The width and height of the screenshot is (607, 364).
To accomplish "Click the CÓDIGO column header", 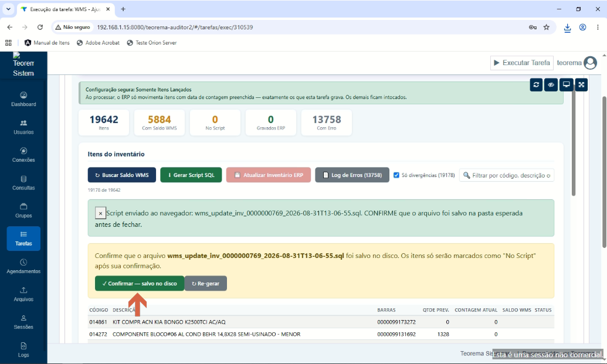I will (x=99, y=310).
